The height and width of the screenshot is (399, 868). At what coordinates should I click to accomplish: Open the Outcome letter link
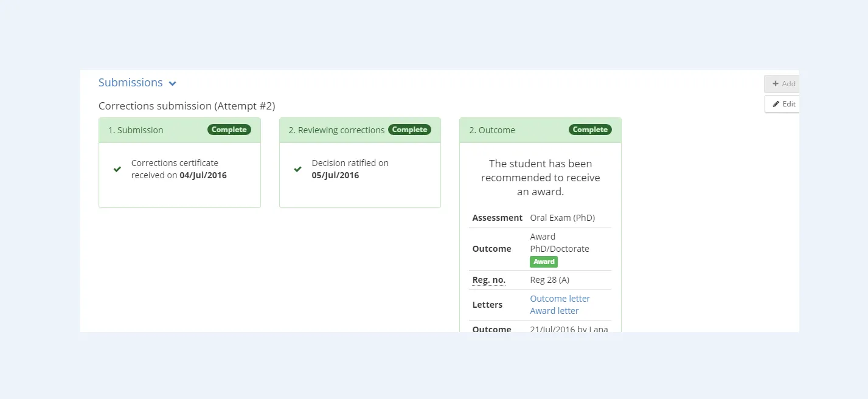tap(560, 299)
